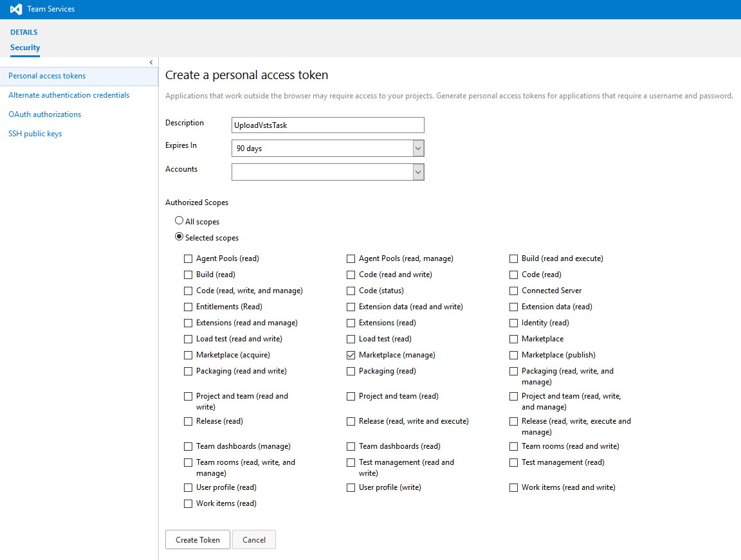Open the OAuth authorizations page

tap(45, 114)
